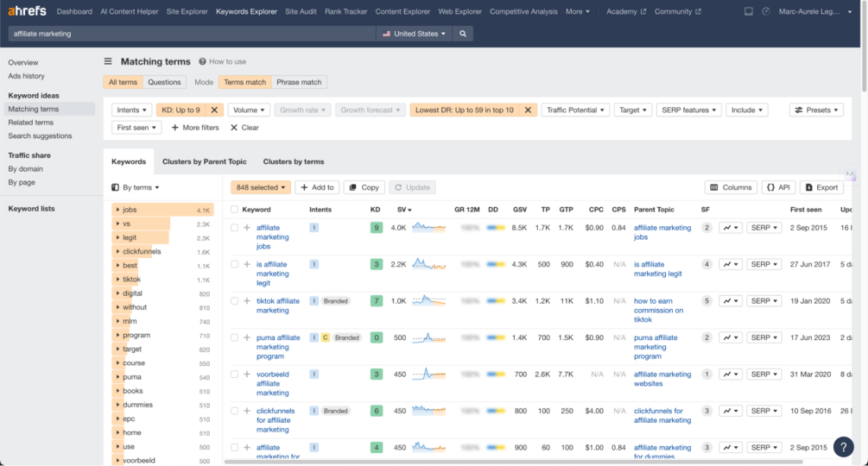The width and height of the screenshot is (868, 466).
Task: Collapse the right side panel toggle
Action: 850,174
